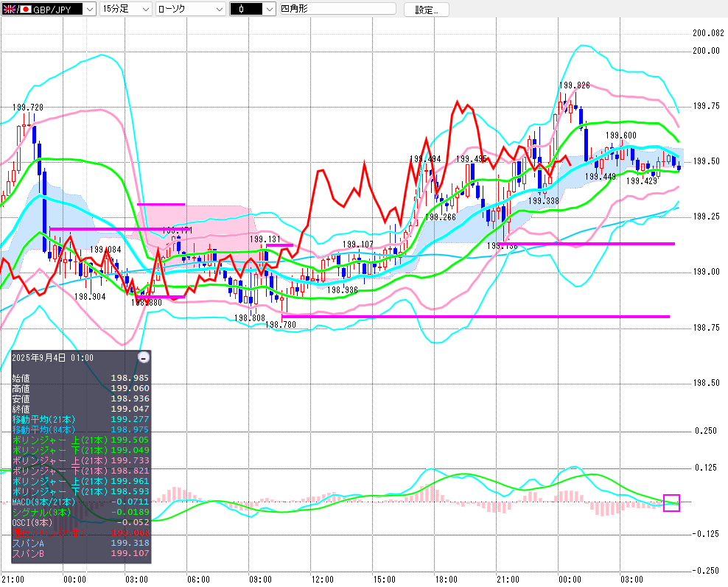728x587 pixels.
Task: Click the 18:00 time axis label
Action: (447, 580)
